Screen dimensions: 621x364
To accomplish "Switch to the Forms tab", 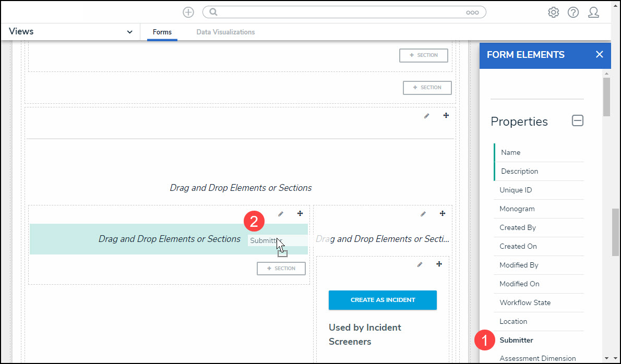I will tap(162, 32).
